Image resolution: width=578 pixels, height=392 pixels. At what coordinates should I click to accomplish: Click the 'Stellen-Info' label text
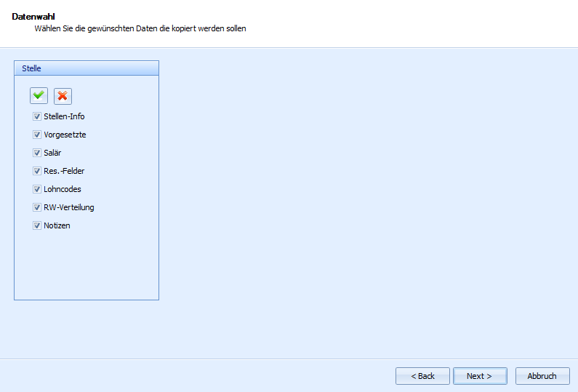click(64, 116)
